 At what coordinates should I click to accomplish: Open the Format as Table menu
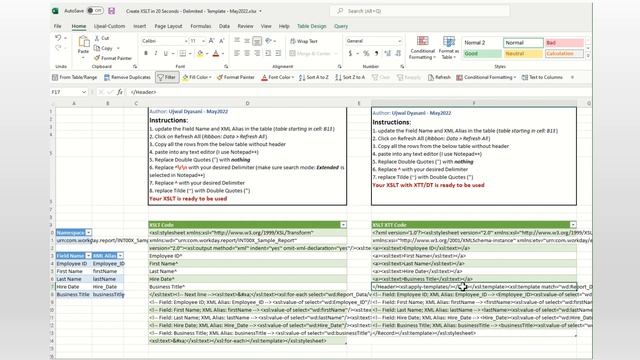[x=449, y=48]
